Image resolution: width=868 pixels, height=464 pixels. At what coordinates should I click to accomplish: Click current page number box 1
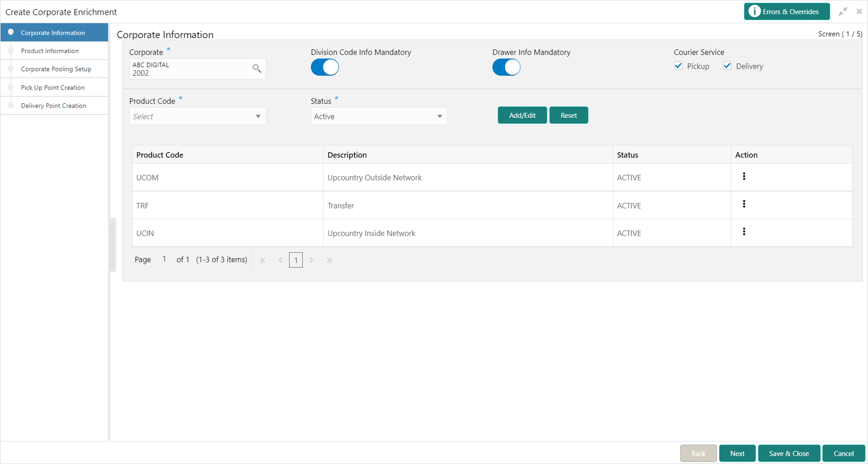point(296,260)
